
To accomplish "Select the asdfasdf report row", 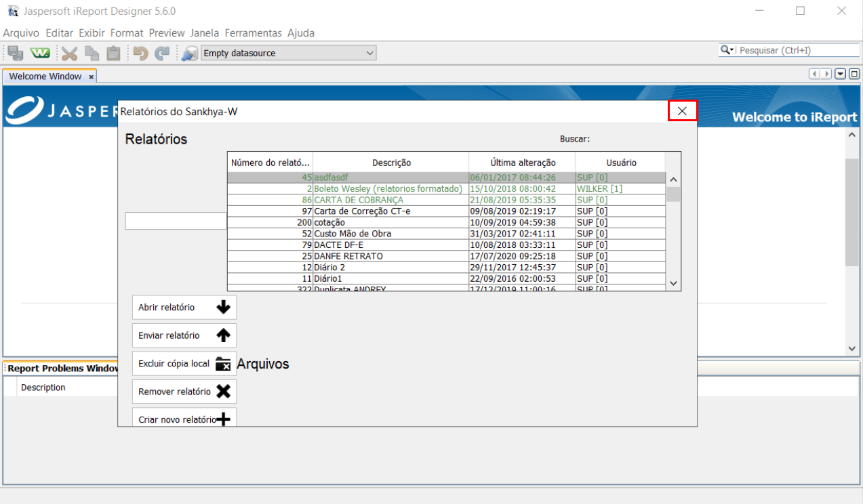I will click(x=447, y=177).
